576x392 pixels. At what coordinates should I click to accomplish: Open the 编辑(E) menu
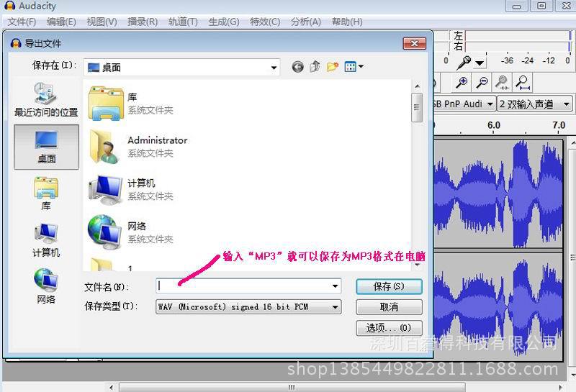[x=61, y=22]
